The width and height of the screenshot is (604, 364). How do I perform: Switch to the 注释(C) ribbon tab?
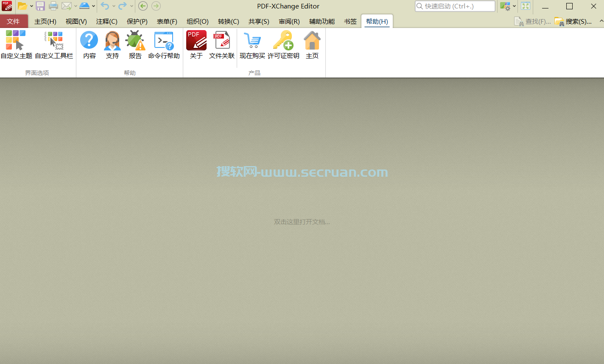click(x=107, y=22)
